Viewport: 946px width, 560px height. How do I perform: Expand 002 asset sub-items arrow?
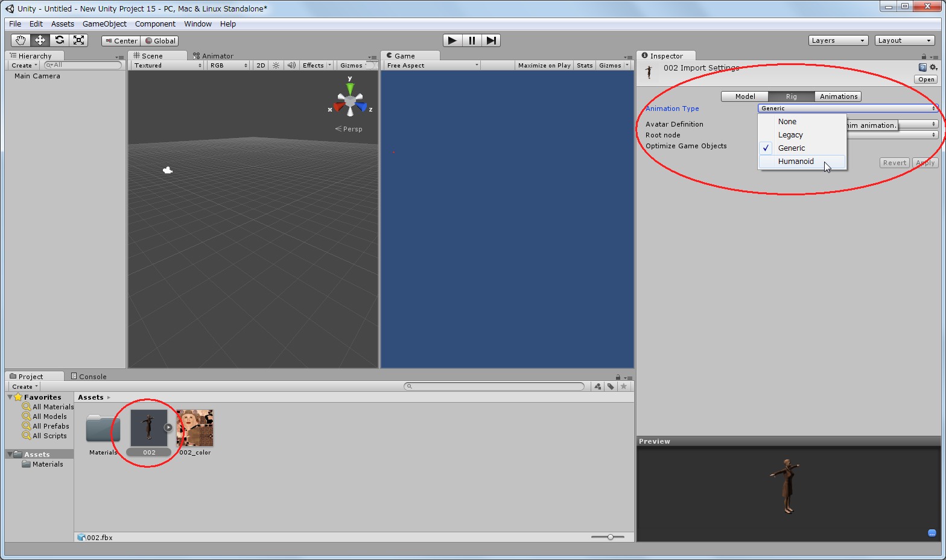coord(168,427)
